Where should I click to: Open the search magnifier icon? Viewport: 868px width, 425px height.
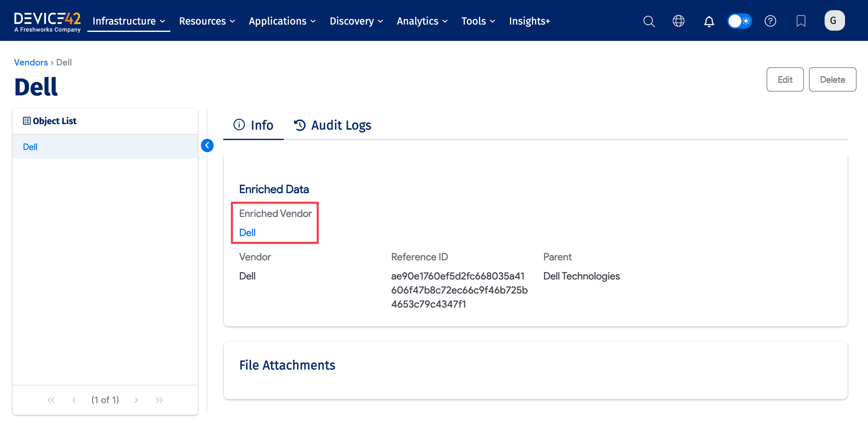pyautogui.click(x=649, y=21)
